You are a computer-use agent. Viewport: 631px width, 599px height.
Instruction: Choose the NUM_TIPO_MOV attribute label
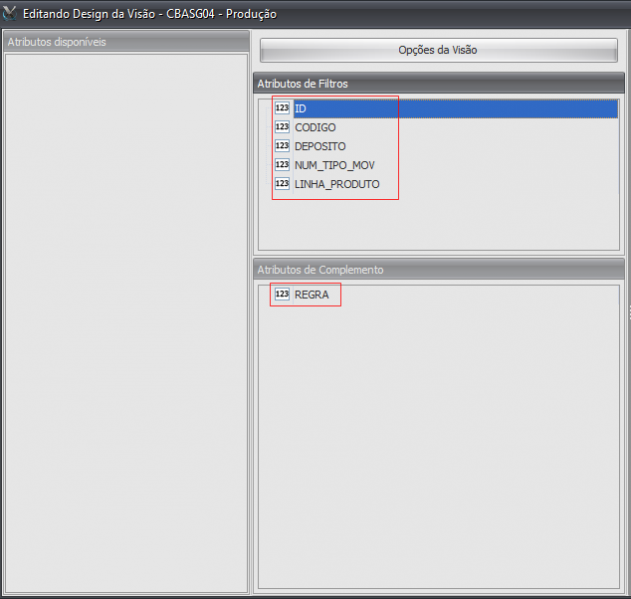tap(334, 165)
